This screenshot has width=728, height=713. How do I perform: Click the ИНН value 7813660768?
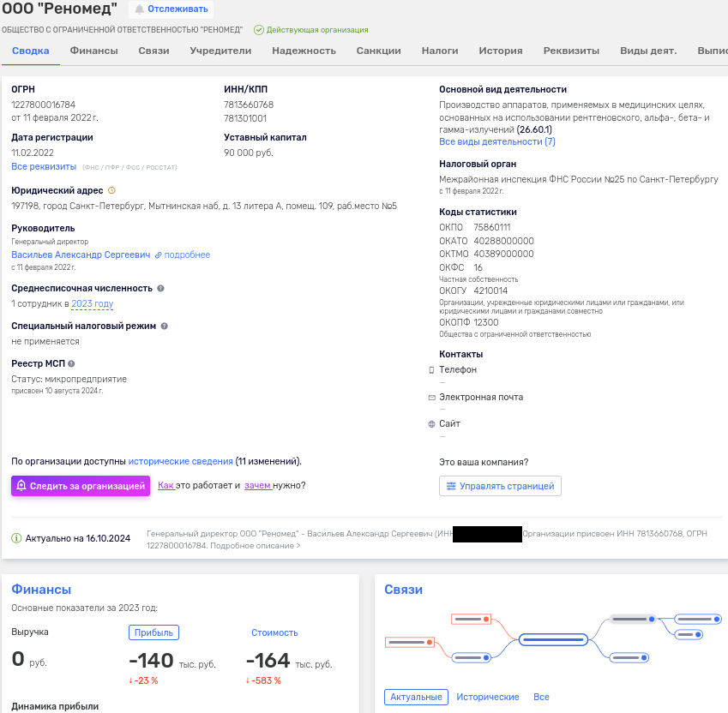point(249,105)
